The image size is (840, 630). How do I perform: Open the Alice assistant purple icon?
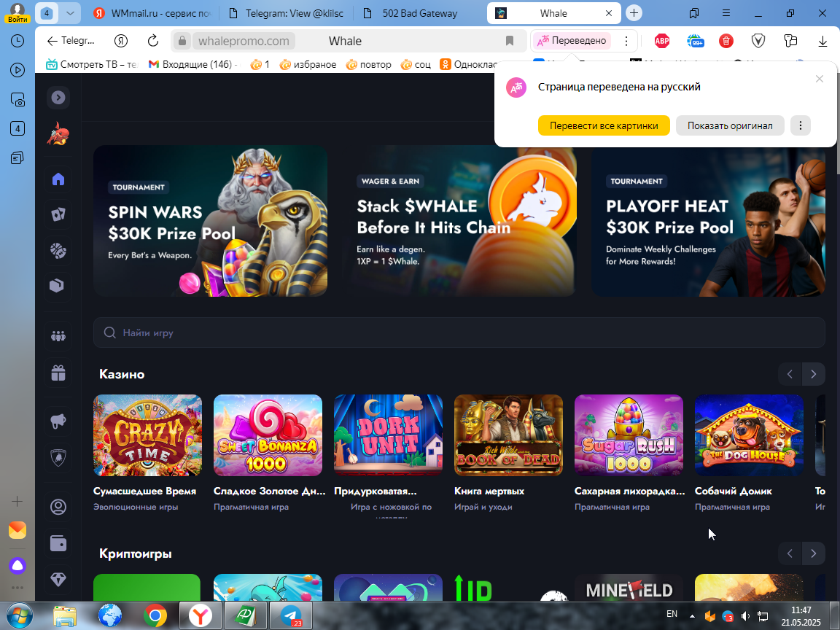coord(17,566)
